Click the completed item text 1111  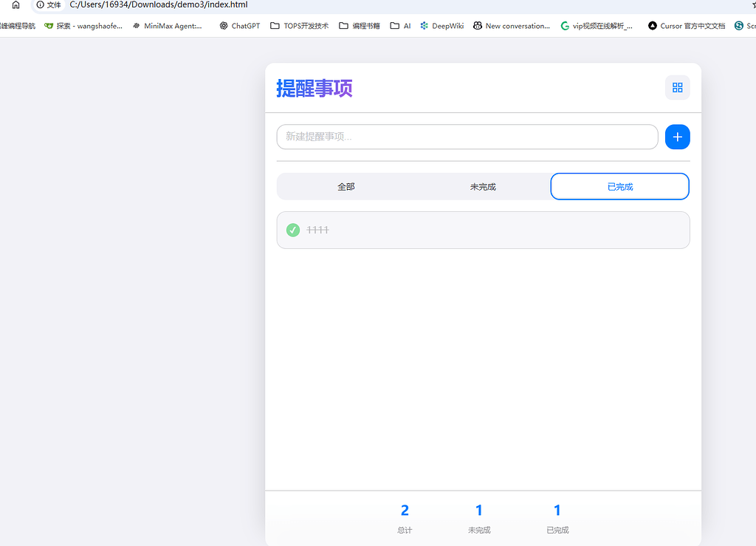[x=317, y=230]
